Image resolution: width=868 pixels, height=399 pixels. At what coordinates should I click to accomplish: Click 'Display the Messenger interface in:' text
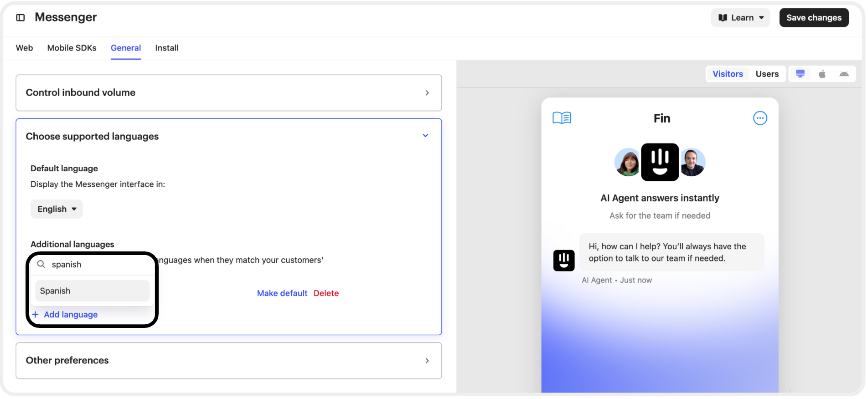98,184
